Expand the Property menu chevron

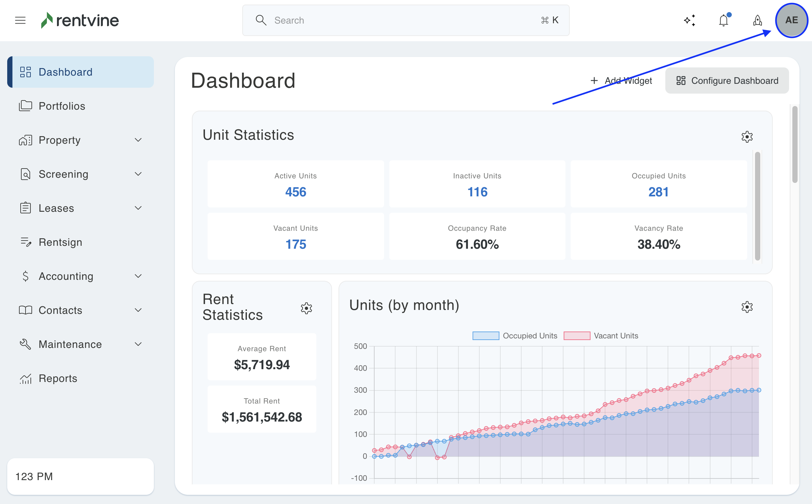pyautogui.click(x=138, y=140)
